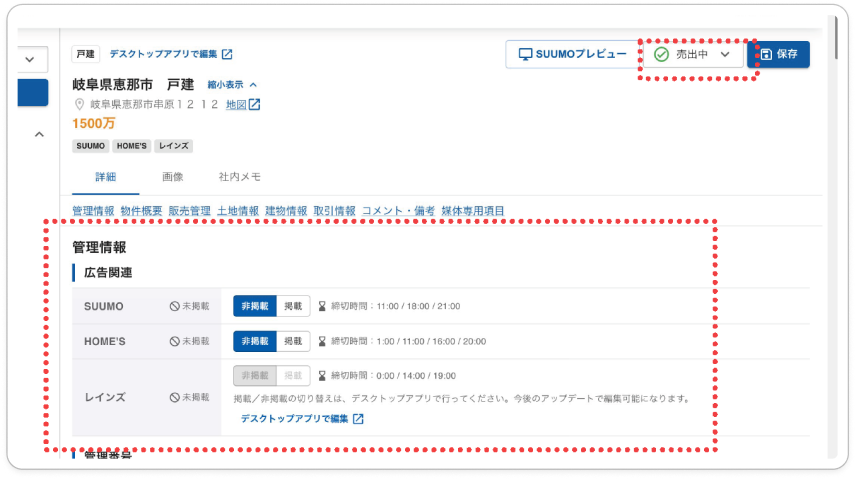
Task: Click disabled 非掲載 toggle in レインズ row
Action: point(255,375)
